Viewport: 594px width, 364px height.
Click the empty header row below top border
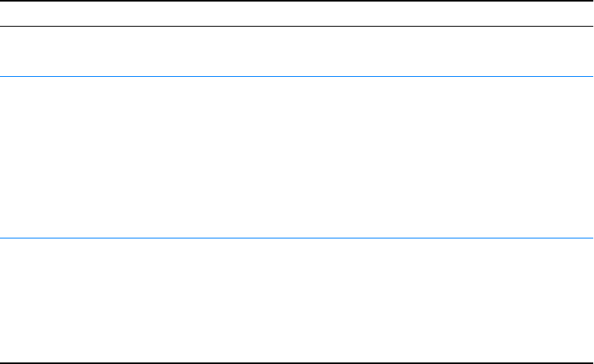coord(297,14)
